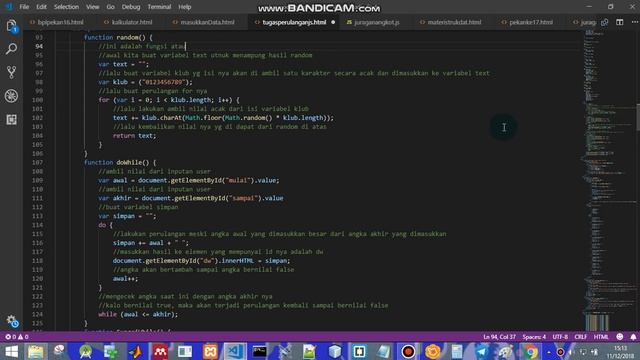Image resolution: width=640 pixels, height=360 pixels.
Task: Open the View menu
Action: point(93,7)
